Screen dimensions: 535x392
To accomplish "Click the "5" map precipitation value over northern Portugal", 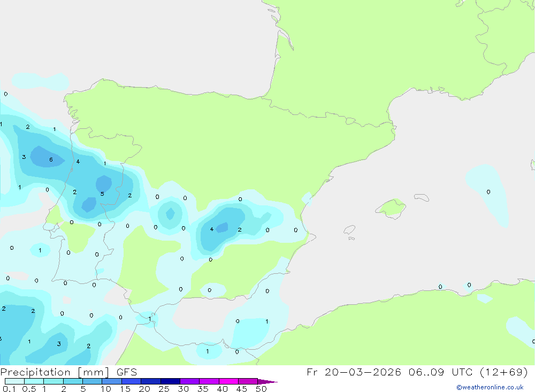I will click(102, 194).
